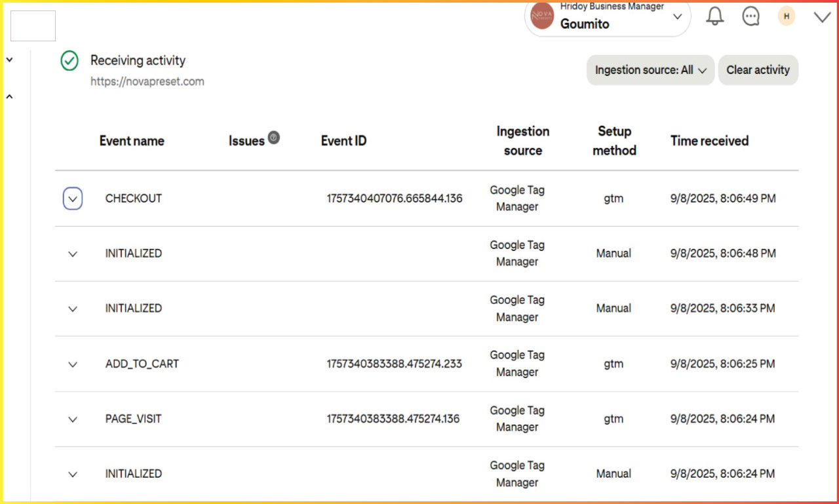Expand the ADD_TO_CART event row
Viewport: 839px width, 504px height.
72,364
